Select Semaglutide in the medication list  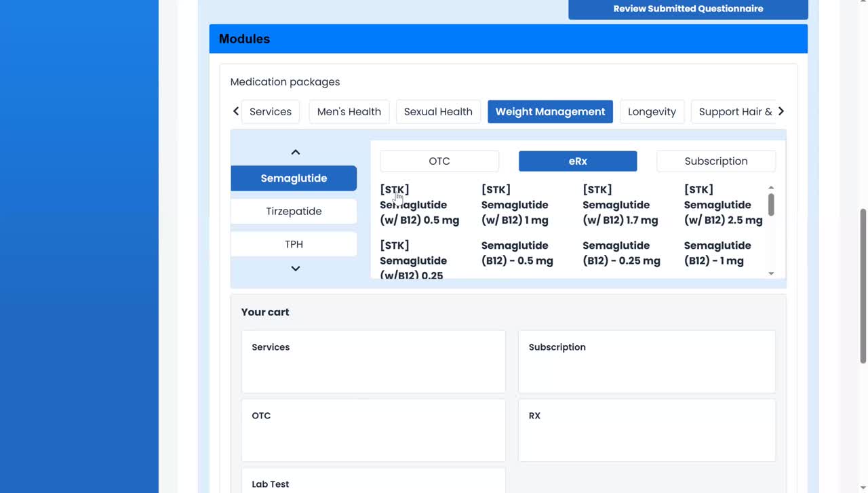(294, 178)
